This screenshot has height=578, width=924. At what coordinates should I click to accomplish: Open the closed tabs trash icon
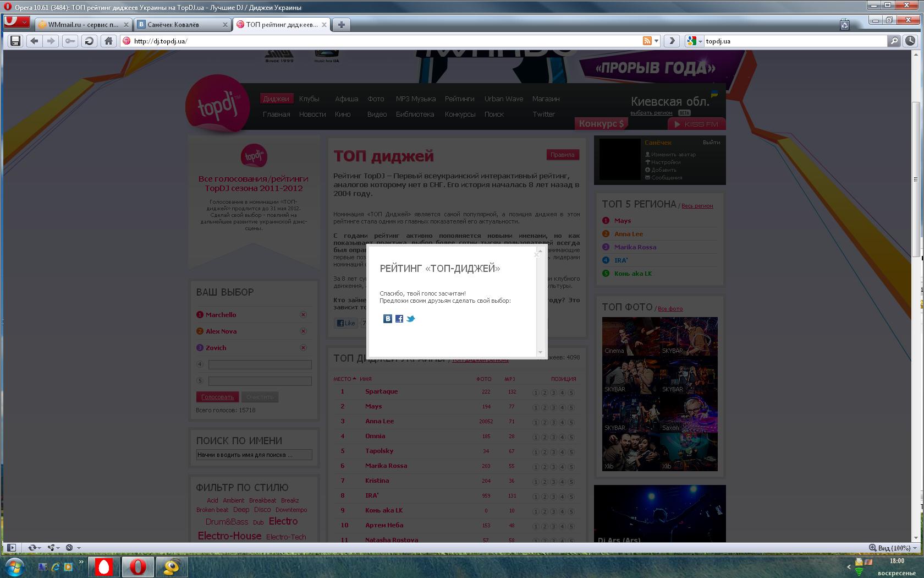(845, 24)
